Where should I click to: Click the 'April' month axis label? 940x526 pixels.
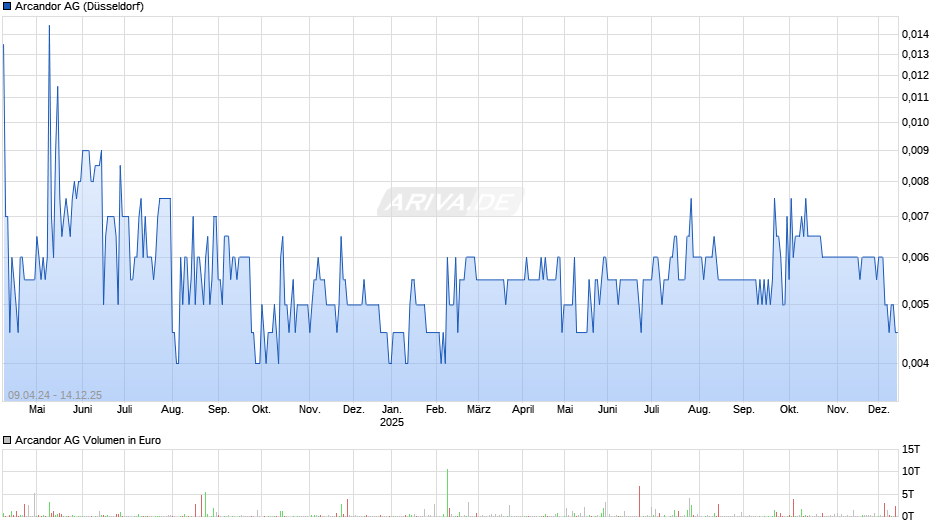[x=523, y=410]
